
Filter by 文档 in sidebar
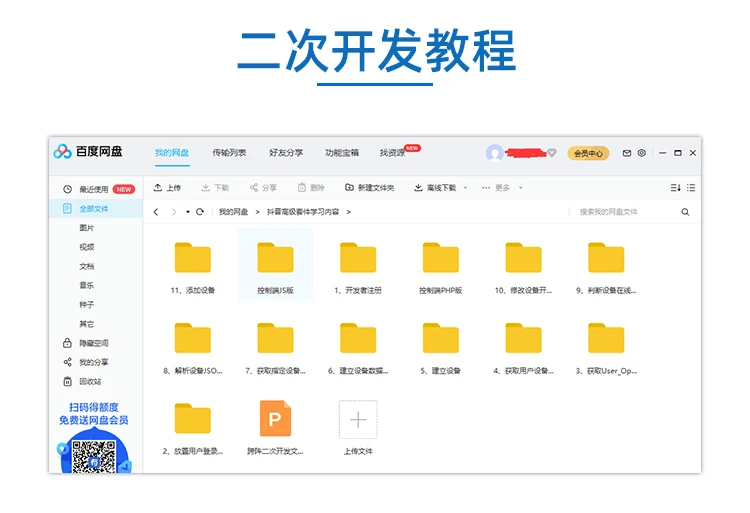(x=87, y=266)
